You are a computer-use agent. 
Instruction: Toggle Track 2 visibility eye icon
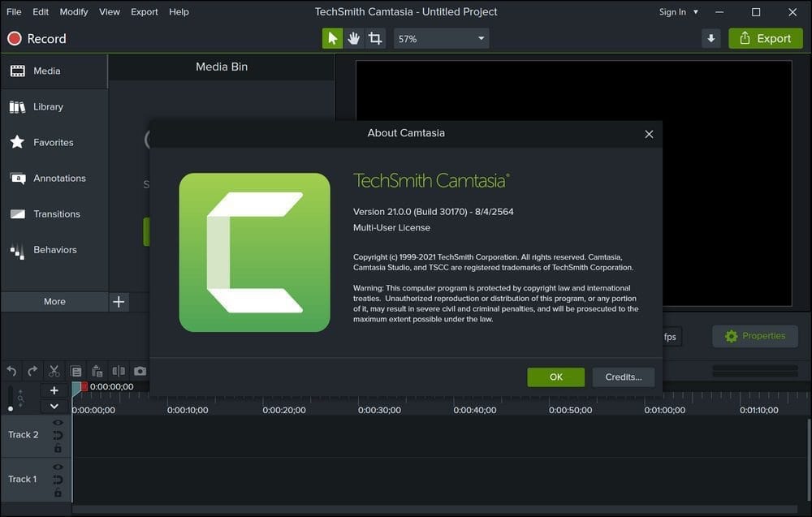tap(58, 423)
